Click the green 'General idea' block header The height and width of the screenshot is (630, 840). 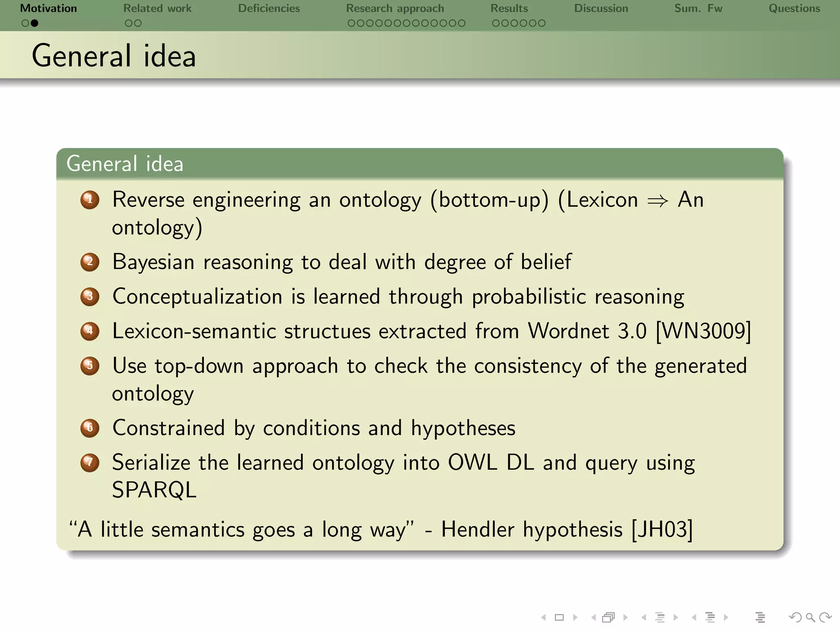click(420, 164)
